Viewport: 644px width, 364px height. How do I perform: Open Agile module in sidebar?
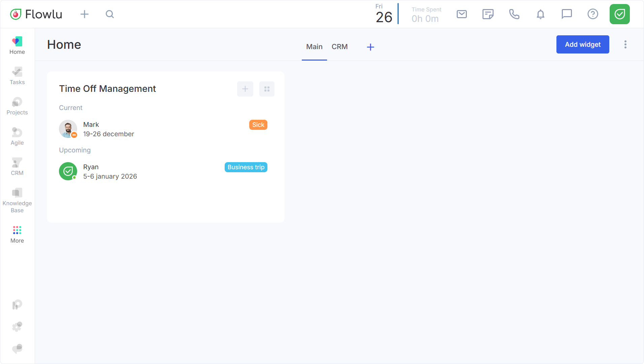(17, 137)
